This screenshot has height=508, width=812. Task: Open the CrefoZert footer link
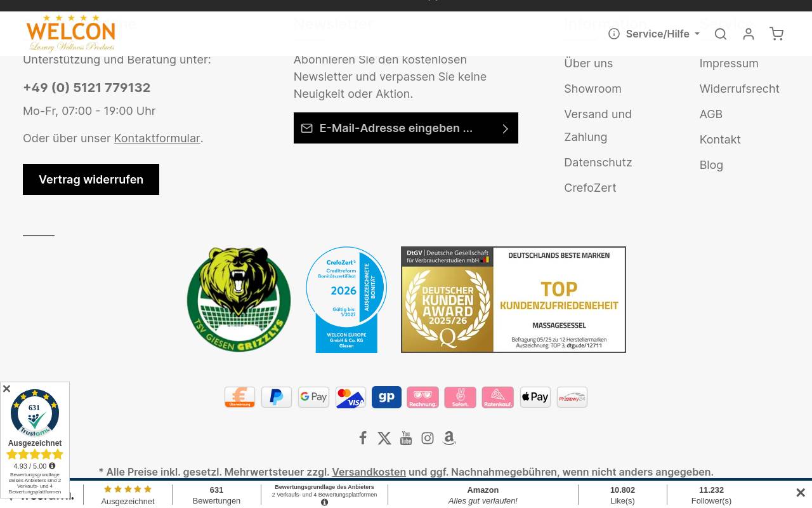590,187
